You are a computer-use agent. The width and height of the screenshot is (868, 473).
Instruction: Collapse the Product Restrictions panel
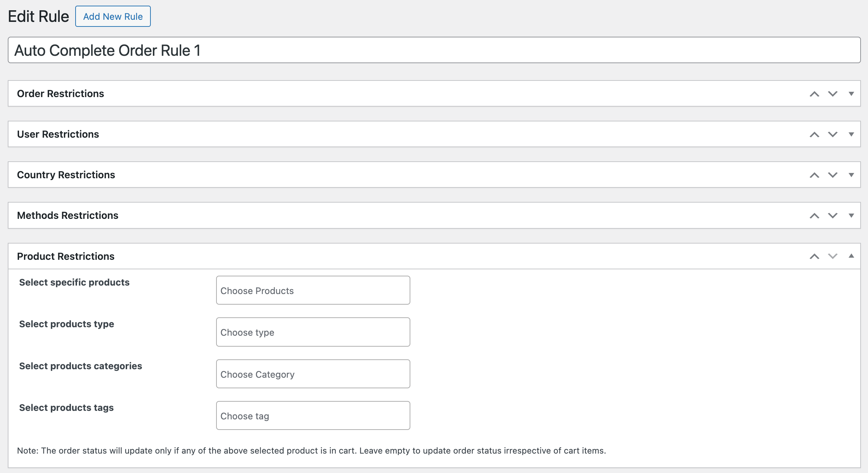click(851, 256)
